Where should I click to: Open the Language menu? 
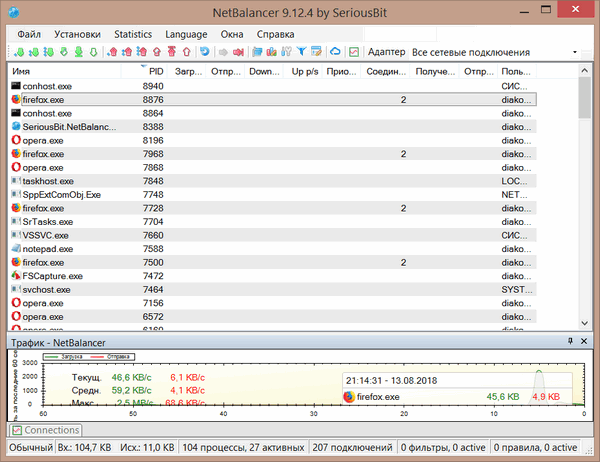[186, 34]
